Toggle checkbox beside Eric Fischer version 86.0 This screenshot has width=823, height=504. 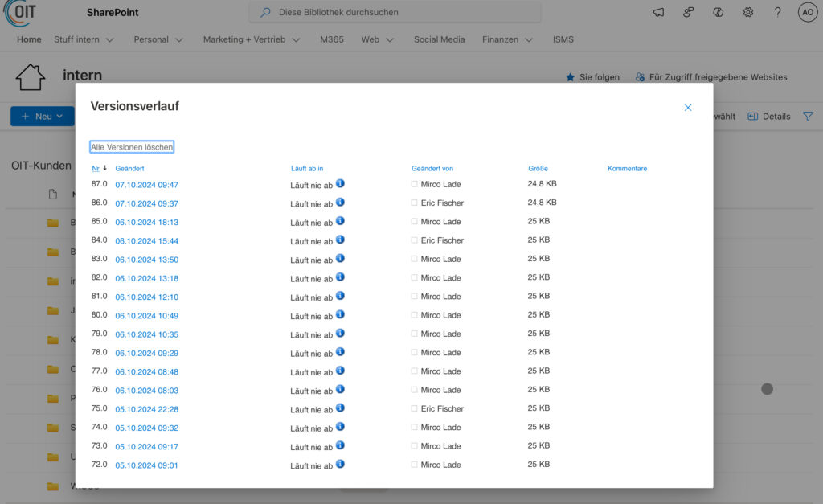point(415,203)
